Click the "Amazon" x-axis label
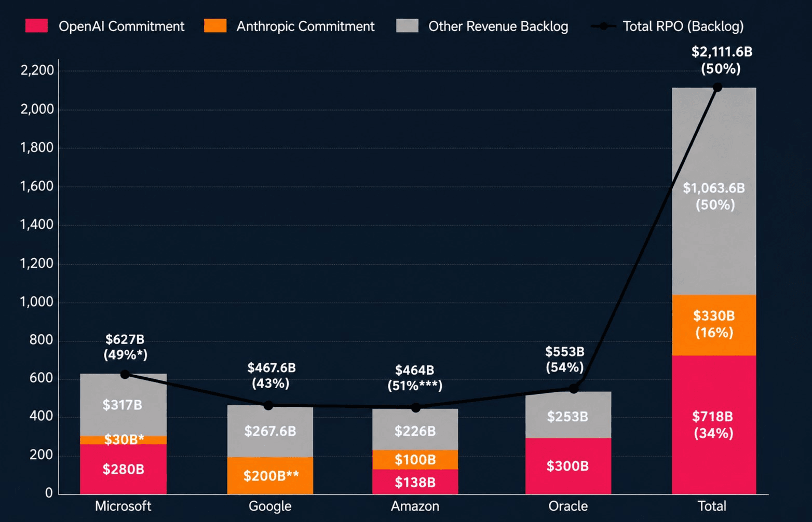The width and height of the screenshot is (812, 522). (x=415, y=506)
